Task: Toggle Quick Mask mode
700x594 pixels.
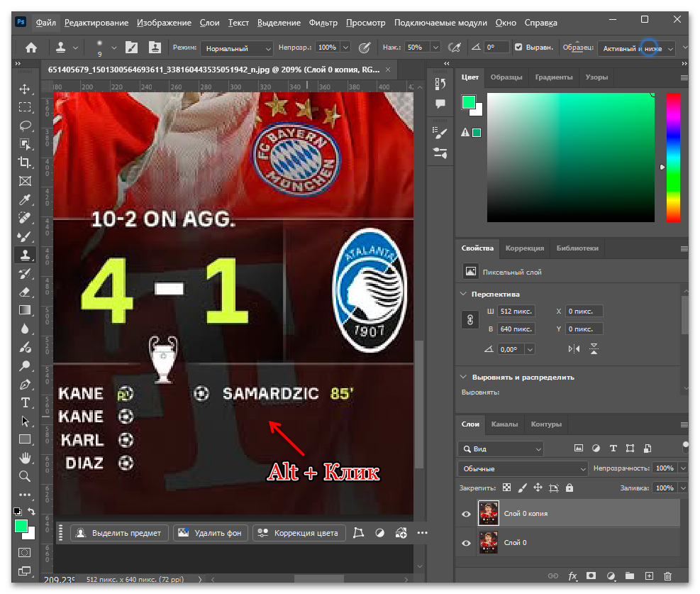Action: click(x=25, y=553)
